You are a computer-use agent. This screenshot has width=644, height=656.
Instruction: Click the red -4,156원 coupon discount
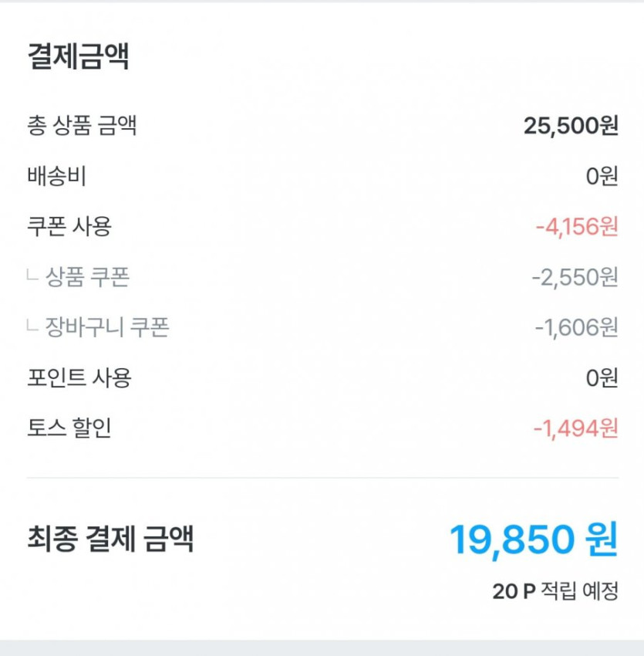click(x=576, y=227)
